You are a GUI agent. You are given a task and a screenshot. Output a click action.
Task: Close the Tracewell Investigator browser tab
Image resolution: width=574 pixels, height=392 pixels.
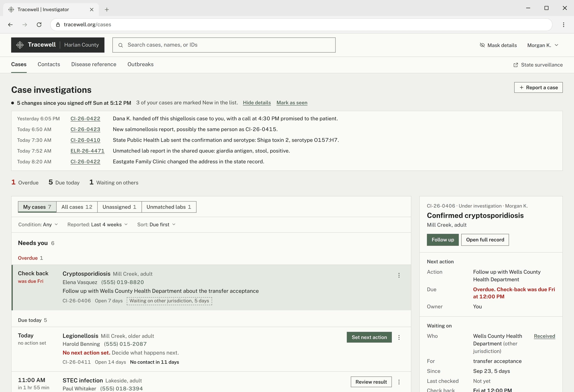click(92, 9)
